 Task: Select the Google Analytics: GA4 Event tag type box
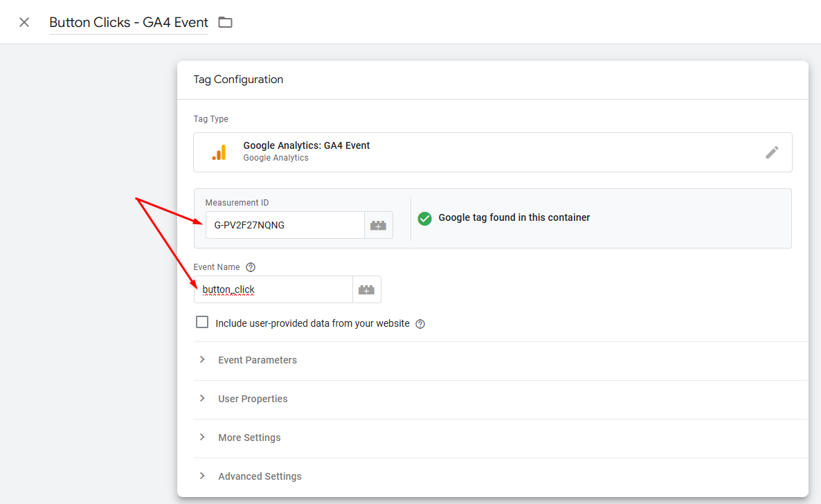coord(493,152)
